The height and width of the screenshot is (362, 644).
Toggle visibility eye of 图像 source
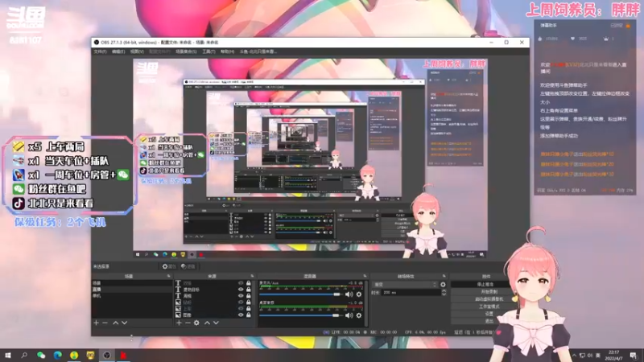tap(241, 315)
